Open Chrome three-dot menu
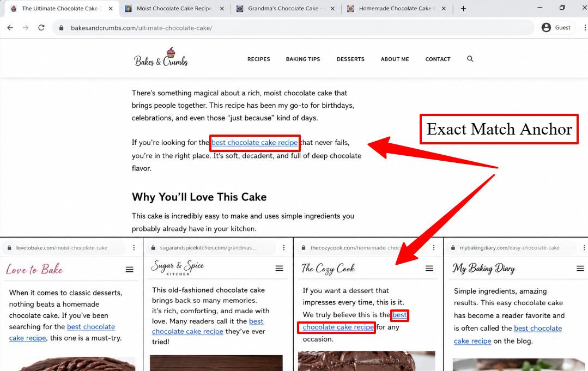 click(x=584, y=27)
